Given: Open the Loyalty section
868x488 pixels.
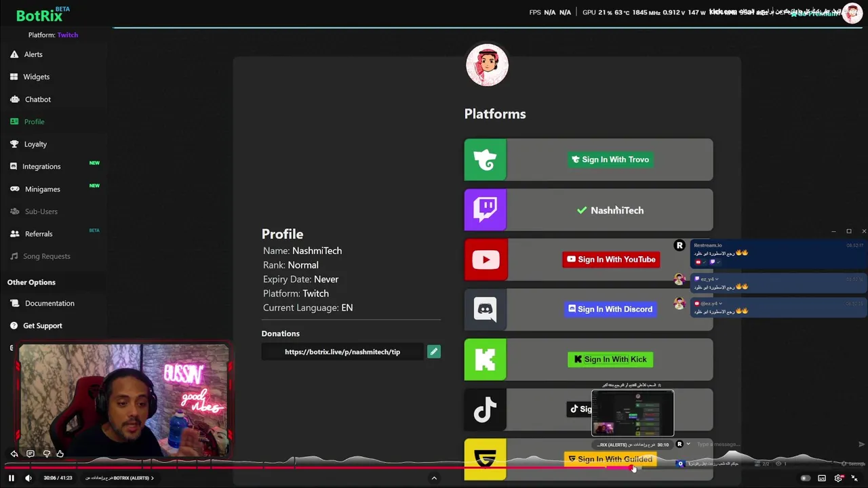Looking at the screenshot, I should [x=35, y=144].
